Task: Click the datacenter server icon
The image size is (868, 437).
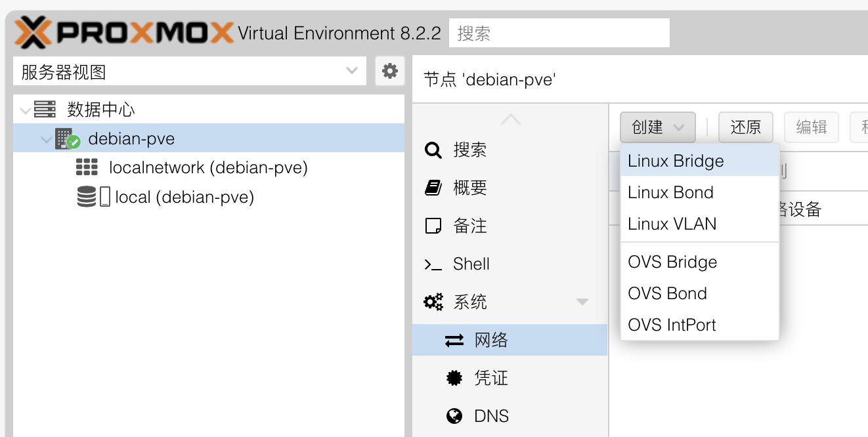Action: point(45,109)
